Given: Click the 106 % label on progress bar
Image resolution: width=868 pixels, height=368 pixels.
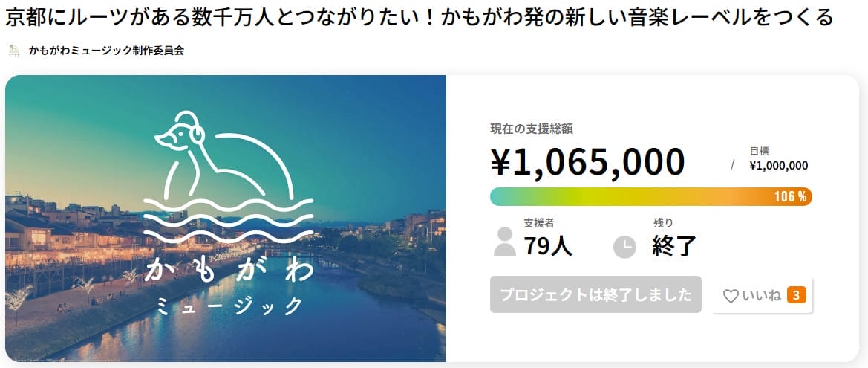Looking at the screenshot, I should (x=790, y=197).
